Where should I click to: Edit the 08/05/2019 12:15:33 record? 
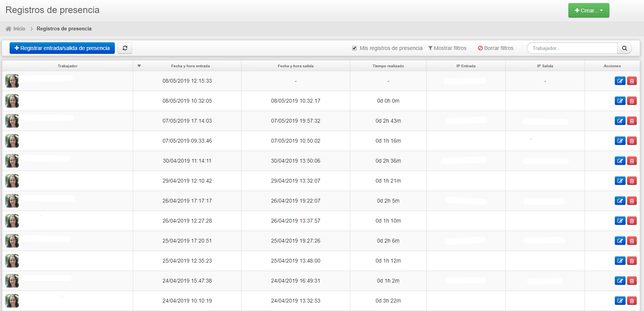click(x=620, y=81)
